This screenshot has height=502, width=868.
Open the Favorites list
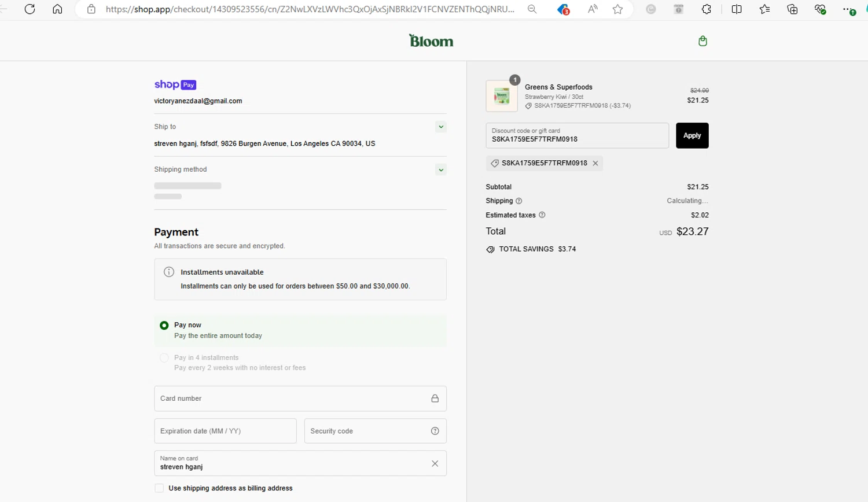pos(764,9)
